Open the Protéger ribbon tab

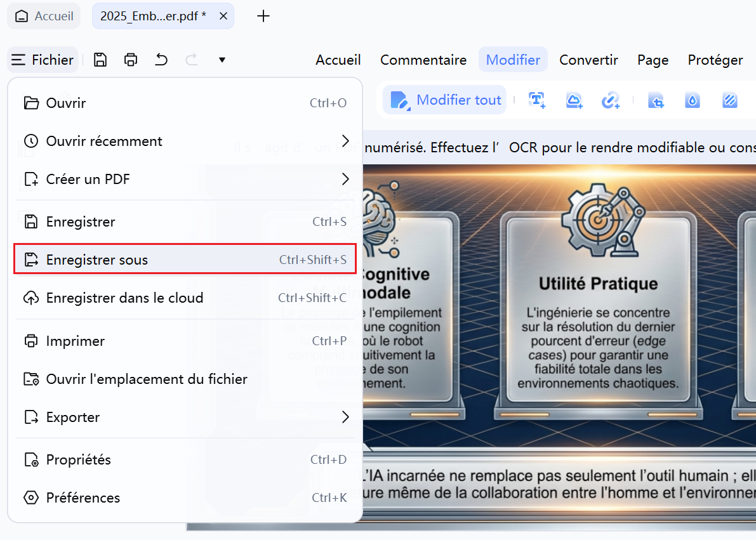(x=715, y=60)
